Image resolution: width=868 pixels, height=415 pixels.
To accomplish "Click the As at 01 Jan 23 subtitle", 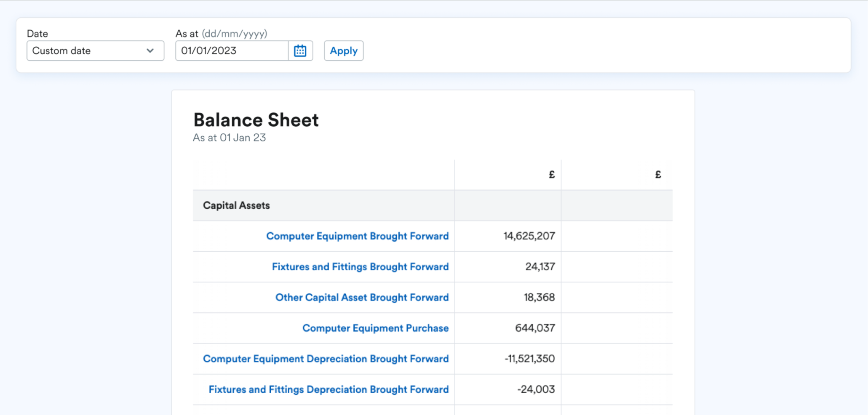I will click(230, 138).
